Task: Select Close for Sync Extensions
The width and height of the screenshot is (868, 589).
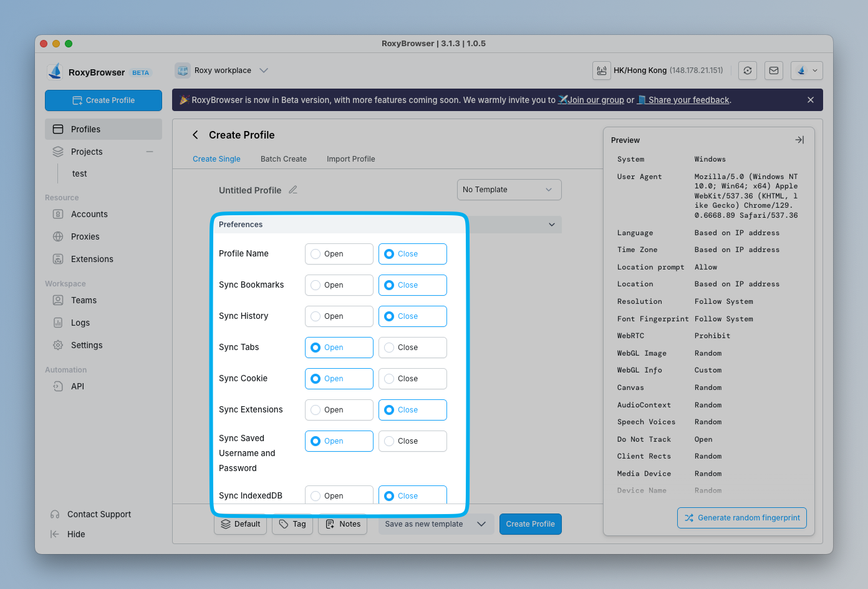Action: (x=412, y=410)
